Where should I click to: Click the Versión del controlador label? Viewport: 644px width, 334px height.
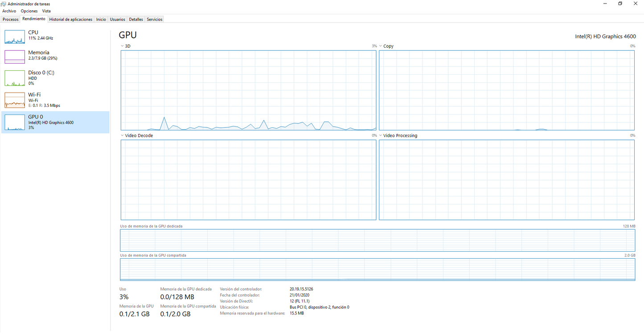[241, 289]
